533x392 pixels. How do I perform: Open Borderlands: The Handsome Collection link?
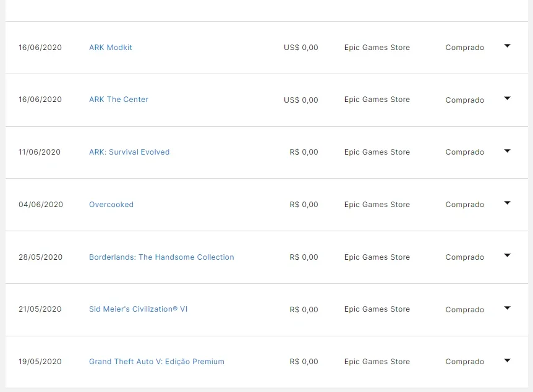coord(161,257)
